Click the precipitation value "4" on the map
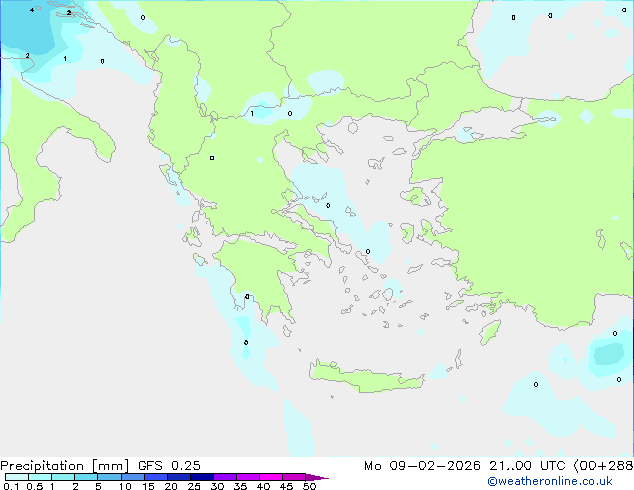This screenshot has height=490, width=634. (32, 10)
